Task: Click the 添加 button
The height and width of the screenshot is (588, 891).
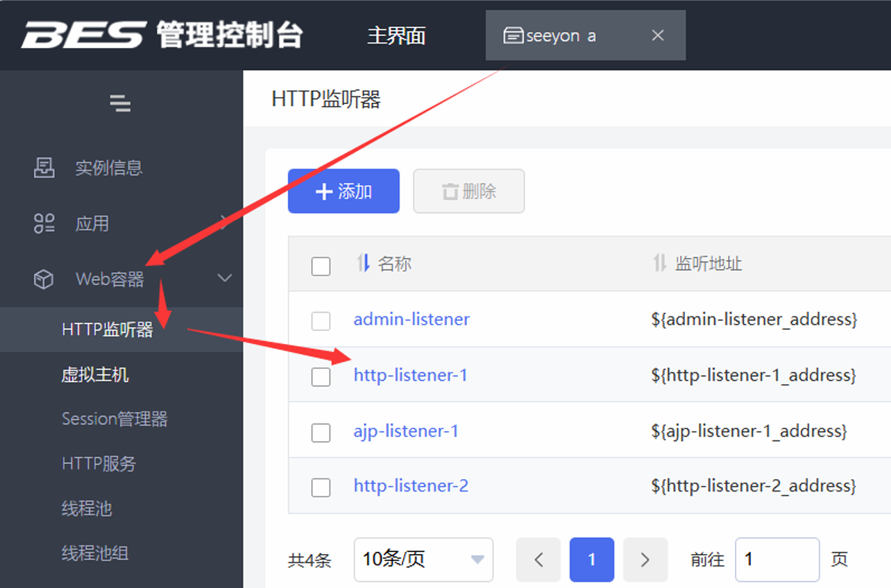Action: (343, 191)
